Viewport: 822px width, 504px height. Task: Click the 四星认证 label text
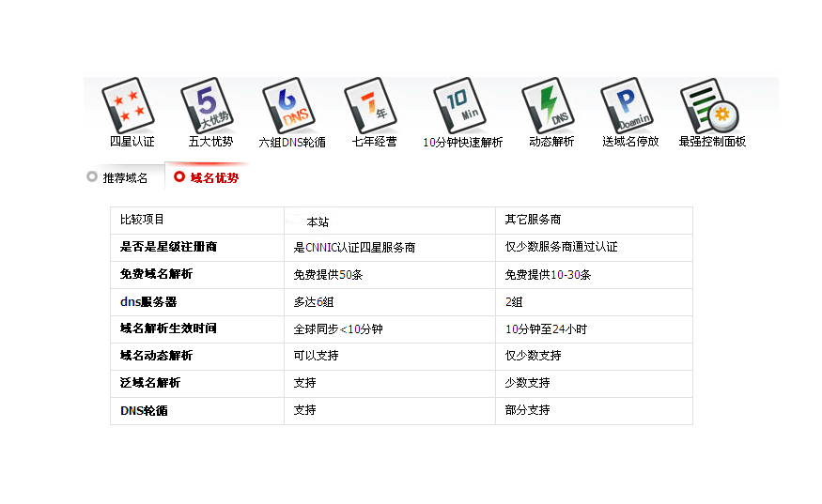click(132, 142)
